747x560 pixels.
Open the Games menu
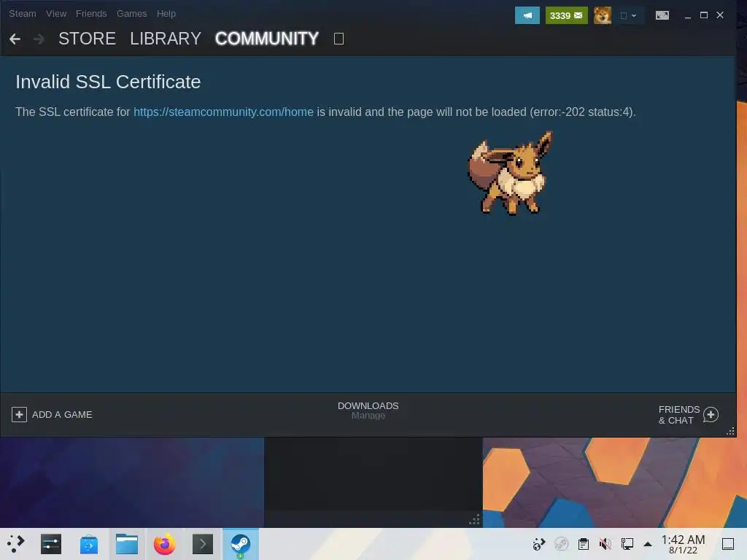[x=131, y=14]
